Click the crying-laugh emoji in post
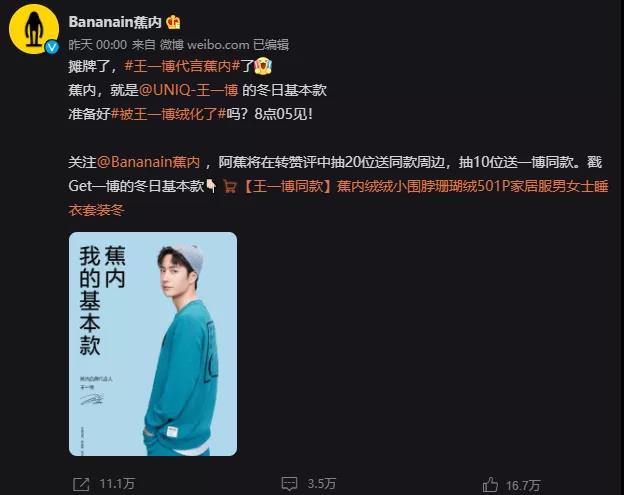The height and width of the screenshot is (495, 624). click(263, 66)
